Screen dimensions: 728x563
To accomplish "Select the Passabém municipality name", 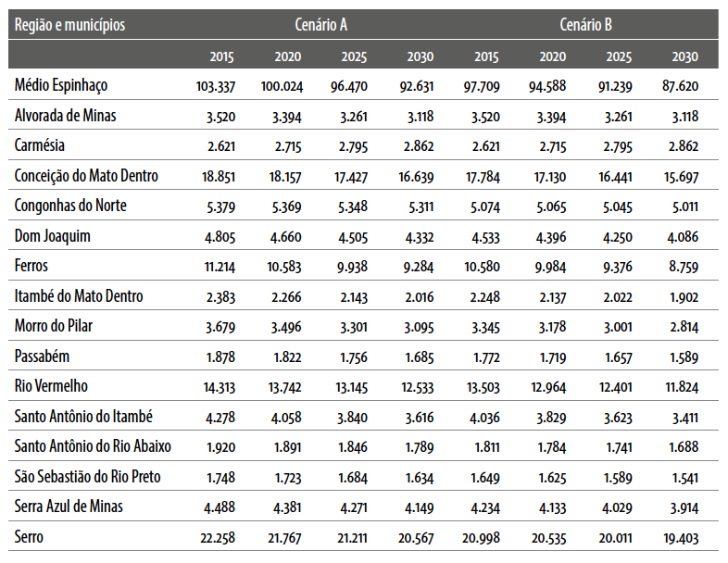I will [43, 357].
